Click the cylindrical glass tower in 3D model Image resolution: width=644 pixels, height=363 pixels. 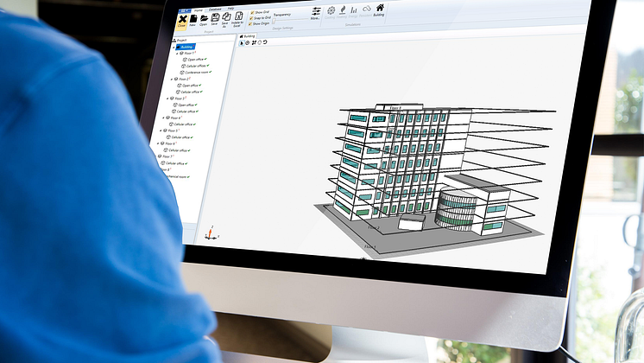[456, 208]
